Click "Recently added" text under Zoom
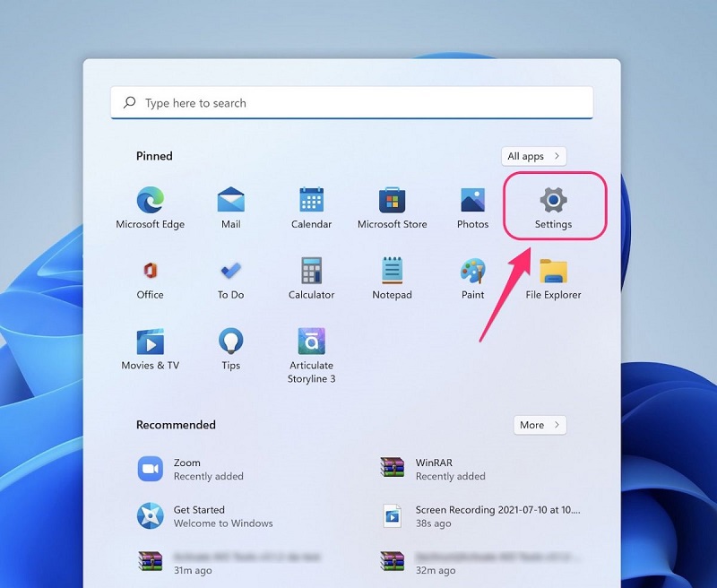This screenshot has height=588, width=717. click(208, 477)
